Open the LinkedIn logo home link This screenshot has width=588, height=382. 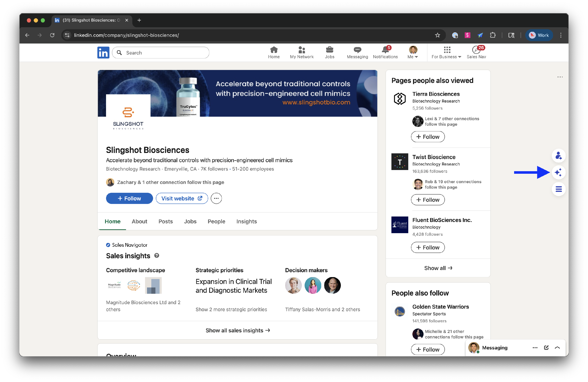coord(103,53)
